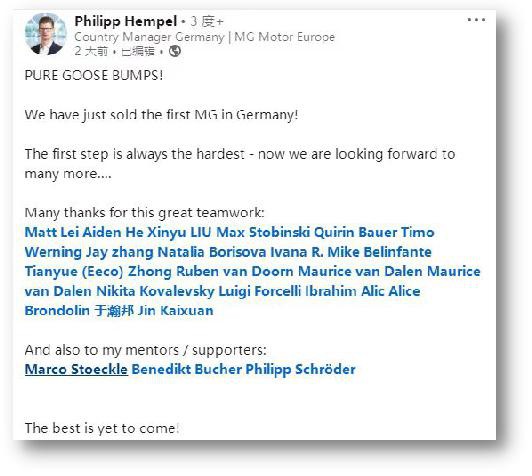
Task: Open the Quirin Bauer mention
Action: 356,232
